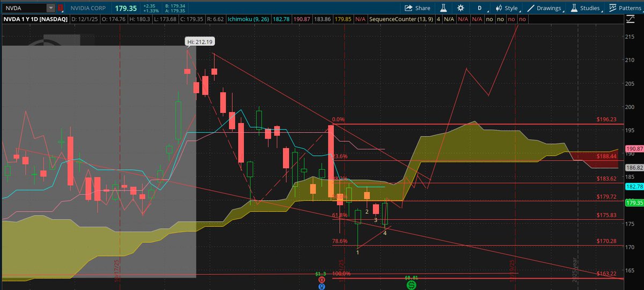Select the $163.22 Fibonacci level label
This screenshot has height=290, width=644.
click(x=606, y=273)
